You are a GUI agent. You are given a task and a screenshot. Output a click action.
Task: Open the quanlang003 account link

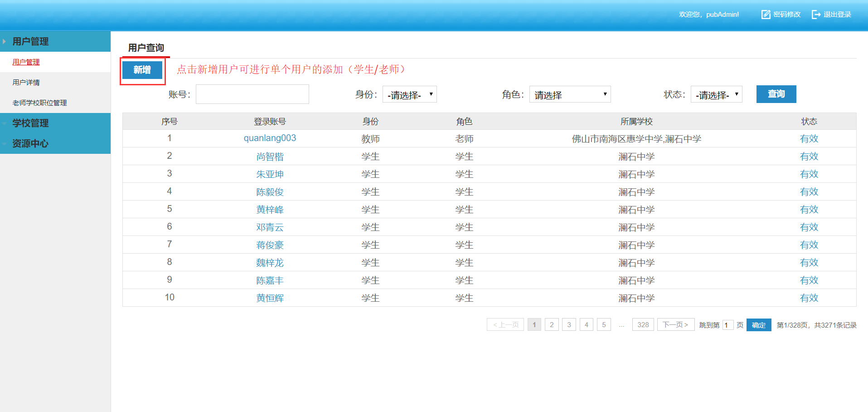(270, 138)
